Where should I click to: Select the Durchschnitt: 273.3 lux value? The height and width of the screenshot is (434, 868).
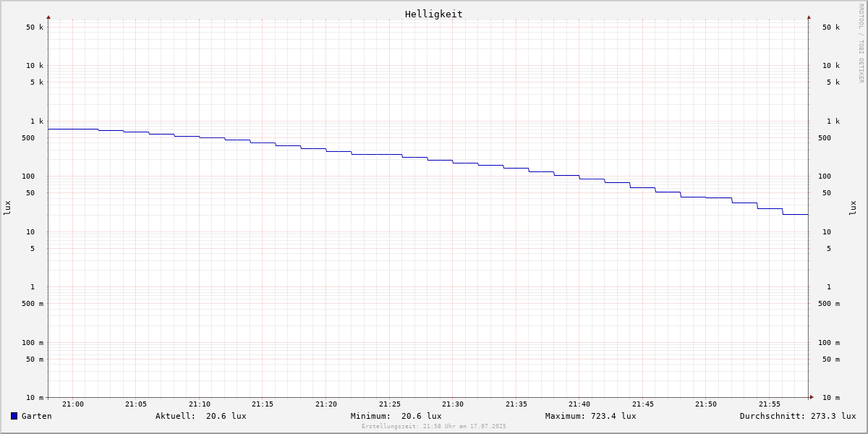(798, 416)
